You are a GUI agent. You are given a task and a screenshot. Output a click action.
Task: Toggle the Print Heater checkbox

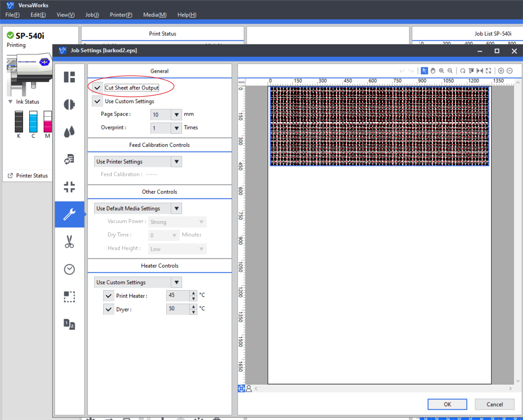pyautogui.click(x=109, y=296)
